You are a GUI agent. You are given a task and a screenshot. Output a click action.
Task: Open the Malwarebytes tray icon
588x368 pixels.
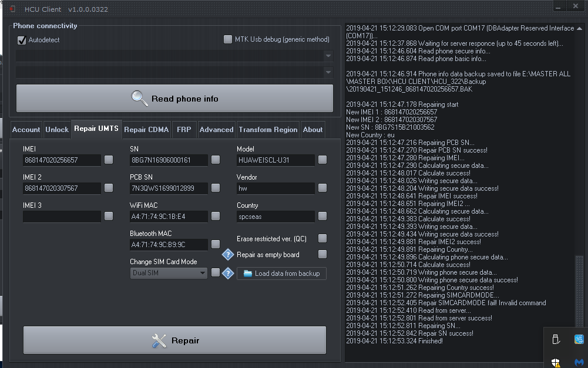(x=579, y=362)
